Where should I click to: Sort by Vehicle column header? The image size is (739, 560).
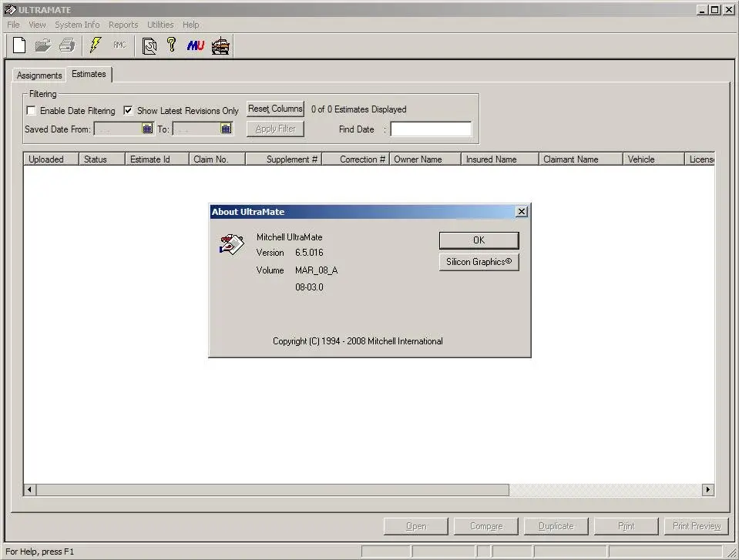coord(653,159)
